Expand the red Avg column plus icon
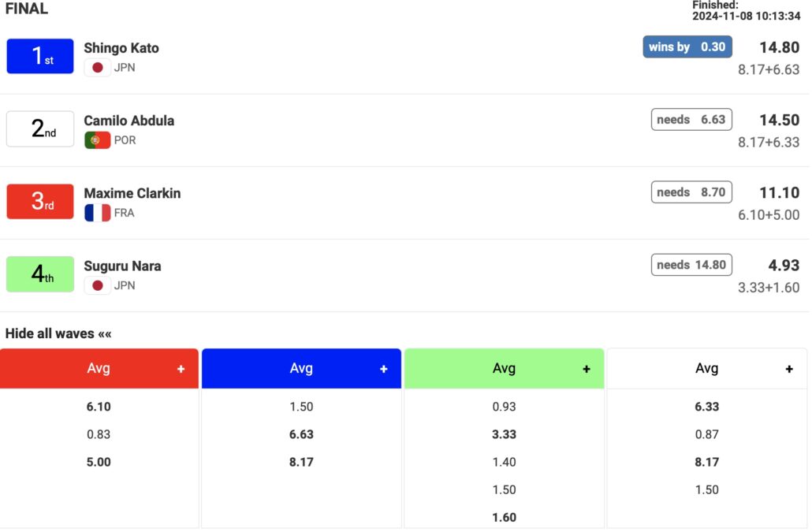 point(181,369)
